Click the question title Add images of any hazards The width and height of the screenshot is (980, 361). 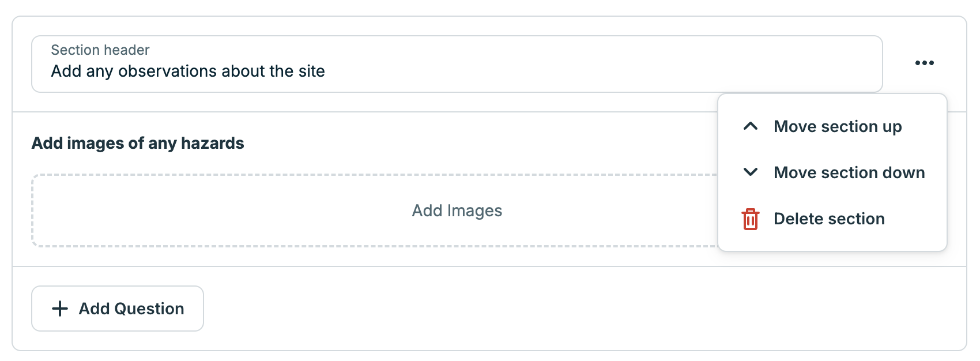137,143
